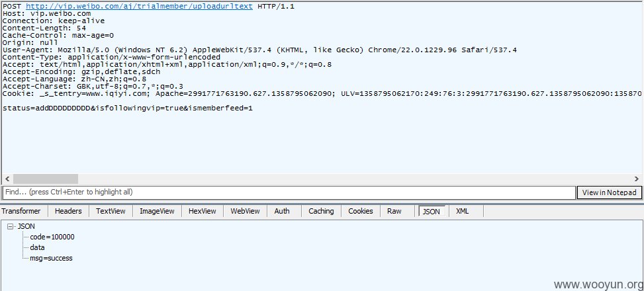Open the ImageView tab

(157, 211)
